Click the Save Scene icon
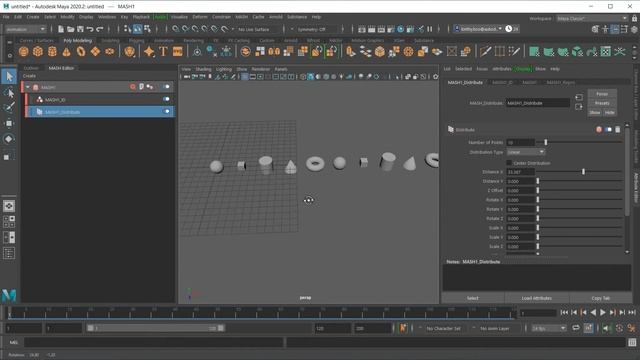 pos(80,29)
